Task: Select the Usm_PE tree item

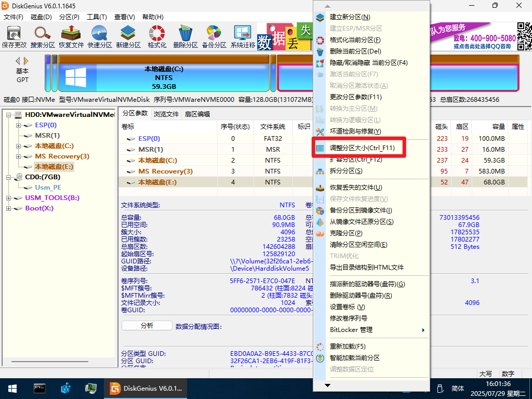Action: [x=48, y=188]
